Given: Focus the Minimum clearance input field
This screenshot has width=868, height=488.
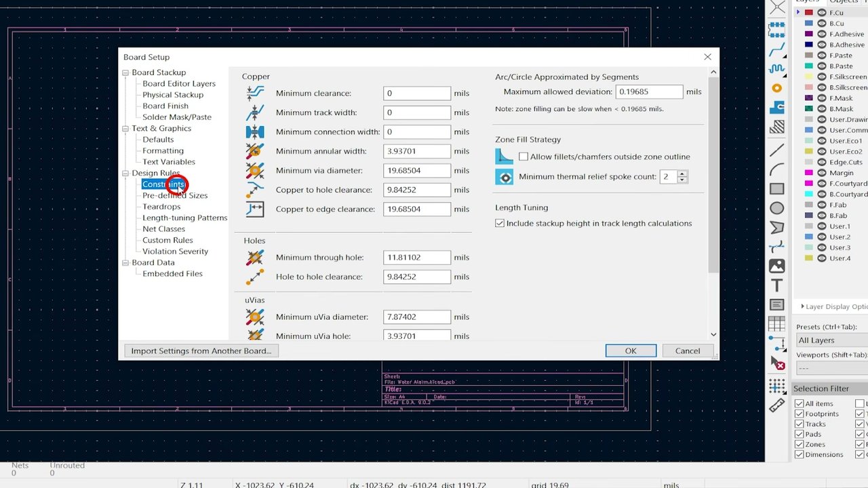Looking at the screenshot, I should (416, 93).
